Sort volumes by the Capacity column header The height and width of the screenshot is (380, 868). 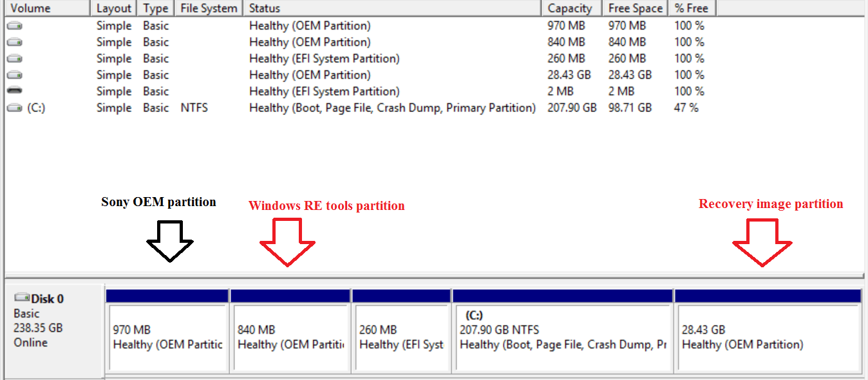570,8
